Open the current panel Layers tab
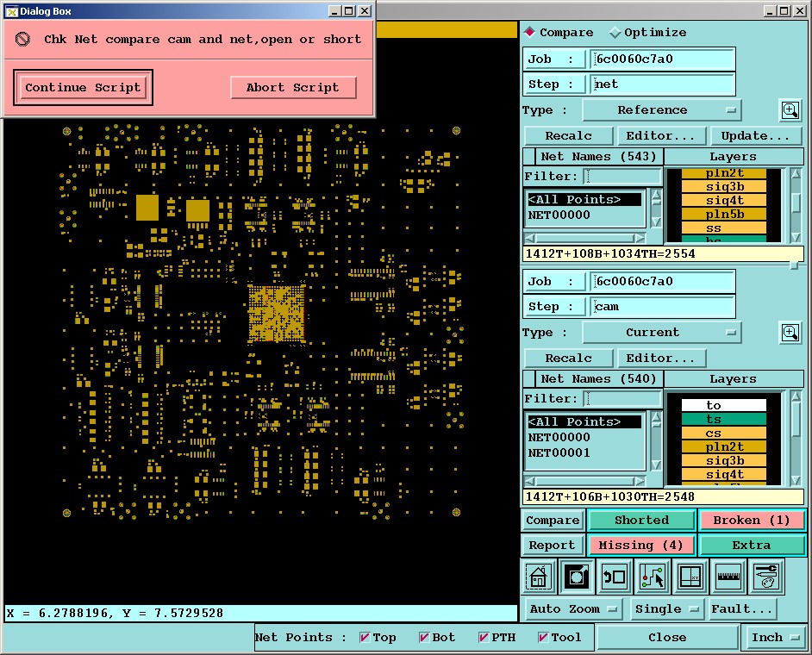Image resolution: width=812 pixels, height=655 pixels. click(x=733, y=378)
